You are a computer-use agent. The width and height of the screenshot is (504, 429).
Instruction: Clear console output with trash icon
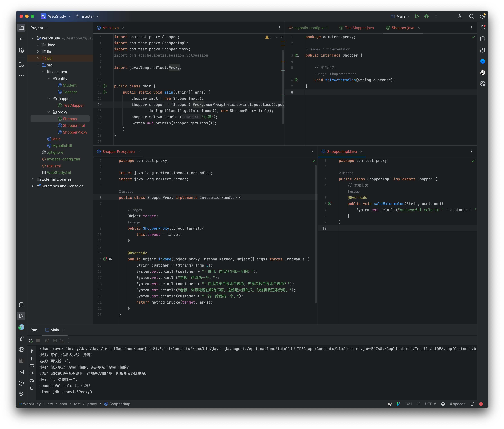tap(32, 388)
